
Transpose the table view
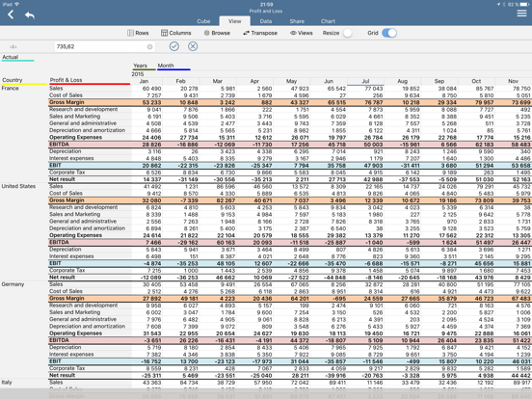pyautogui.click(x=260, y=33)
